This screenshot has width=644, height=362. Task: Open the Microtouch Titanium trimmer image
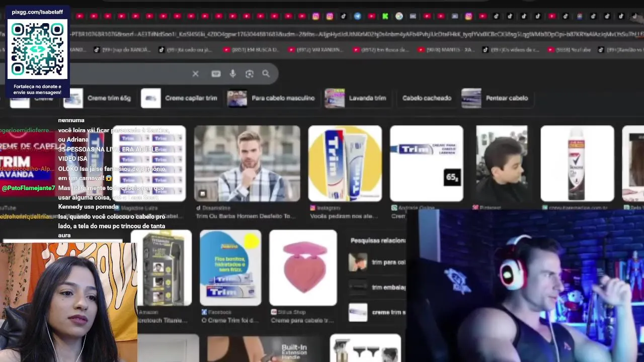click(x=165, y=268)
